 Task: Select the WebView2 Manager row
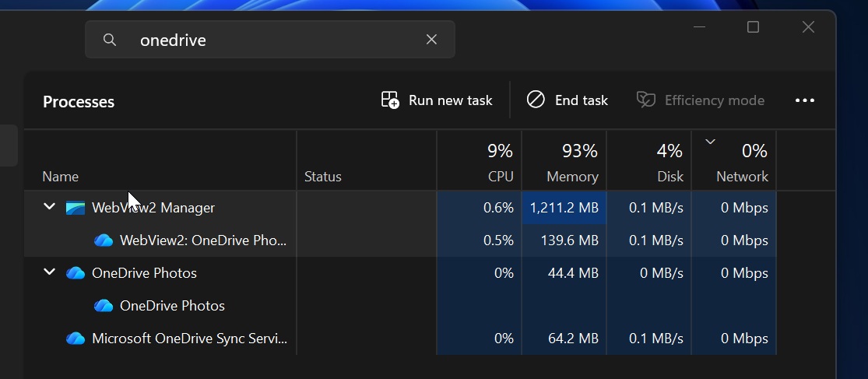point(399,208)
